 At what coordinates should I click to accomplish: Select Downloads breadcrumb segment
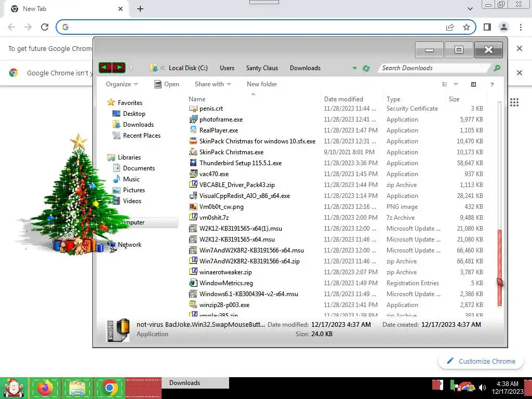click(305, 68)
